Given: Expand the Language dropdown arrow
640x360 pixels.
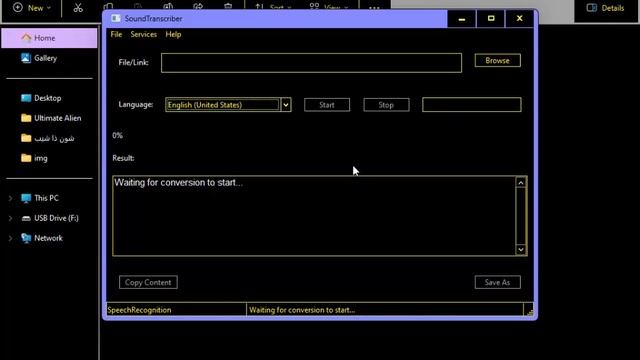Looking at the screenshot, I should coord(286,105).
